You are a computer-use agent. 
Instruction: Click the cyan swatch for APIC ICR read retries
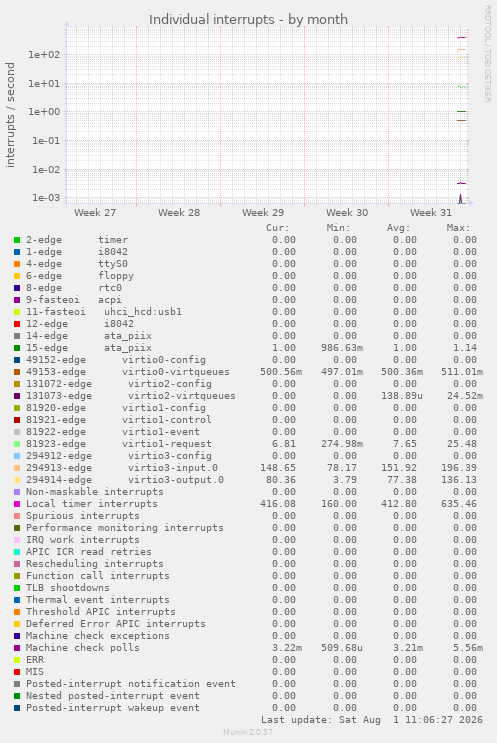click(17, 553)
